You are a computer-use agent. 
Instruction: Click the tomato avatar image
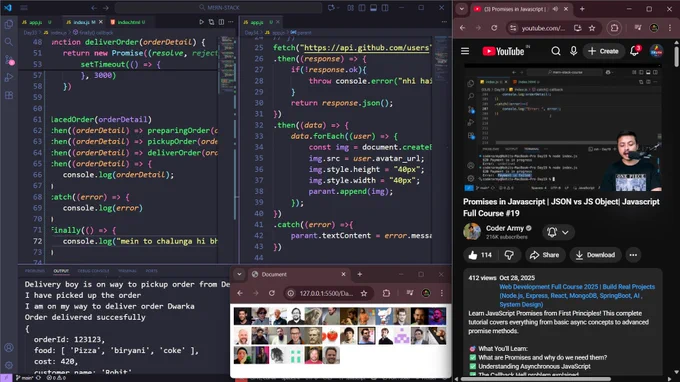coord(330,336)
